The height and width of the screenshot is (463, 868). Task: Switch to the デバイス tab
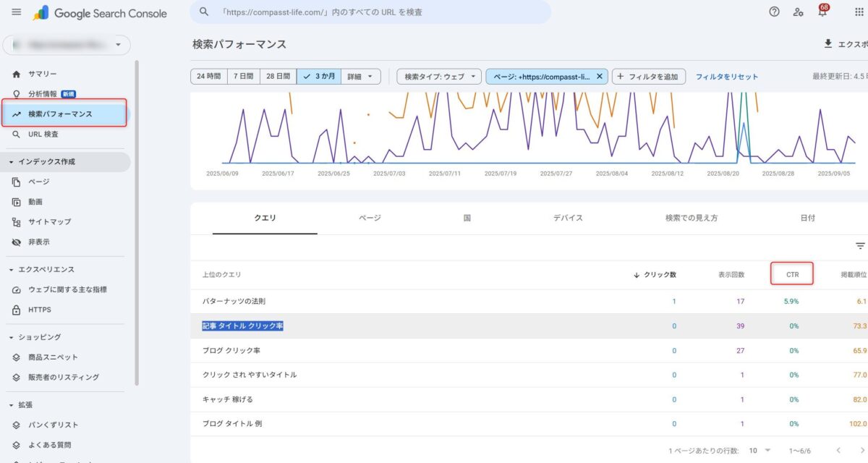(x=568, y=218)
